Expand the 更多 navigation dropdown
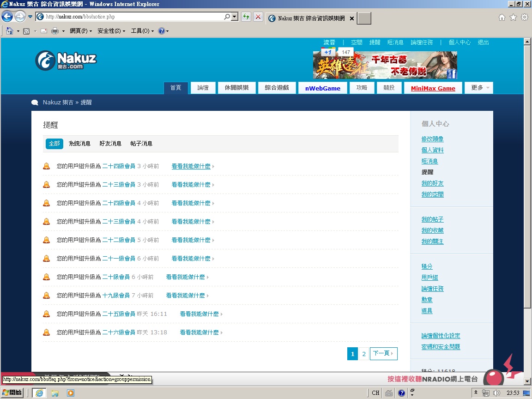This screenshot has height=399, width=532. click(x=480, y=88)
